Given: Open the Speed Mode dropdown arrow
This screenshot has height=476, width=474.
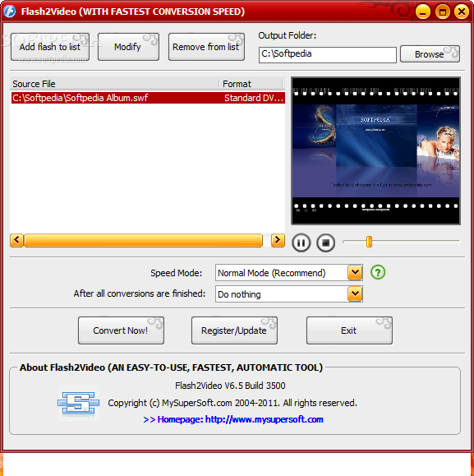Looking at the screenshot, I should point(355,273).
